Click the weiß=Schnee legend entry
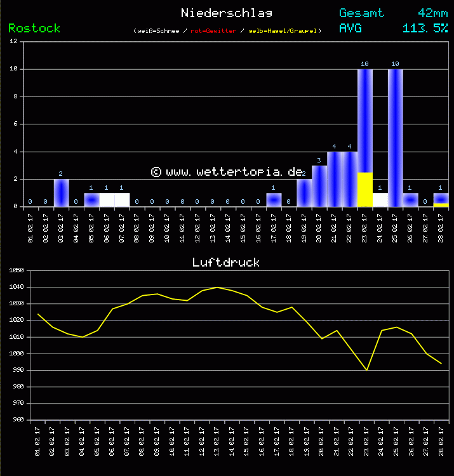454x476 pixels. click(x=157, y=31)
